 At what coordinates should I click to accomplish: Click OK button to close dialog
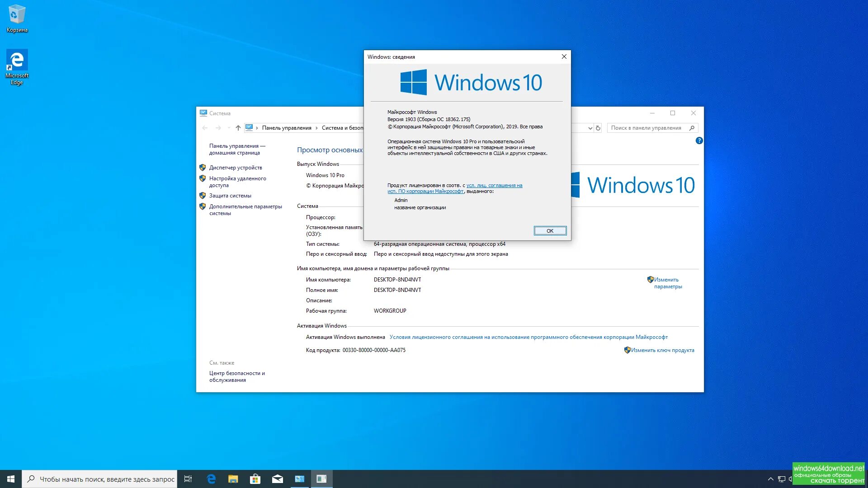(x=549, y=230)
